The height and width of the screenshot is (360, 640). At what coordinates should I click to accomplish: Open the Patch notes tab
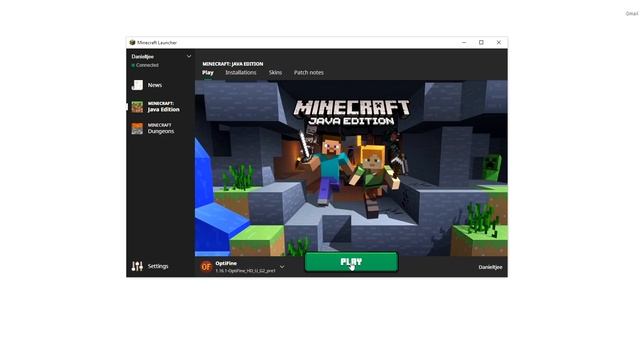pyautogui.click(x=309, y=73)
